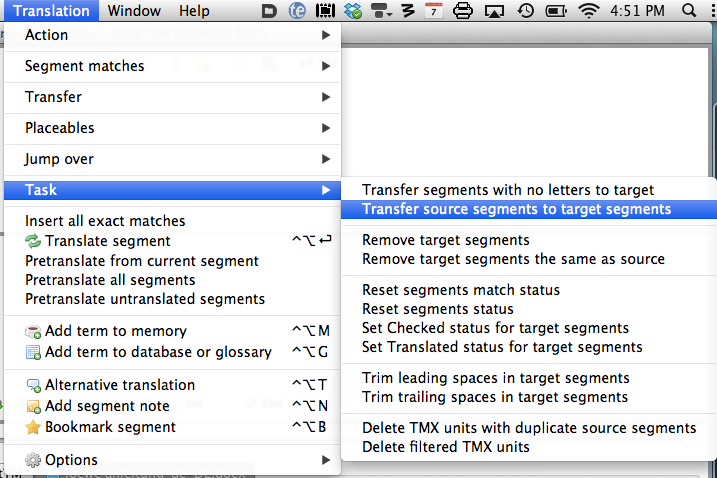
Task: Select Remove target segments the same as source
Action: (x=513, y=259)
